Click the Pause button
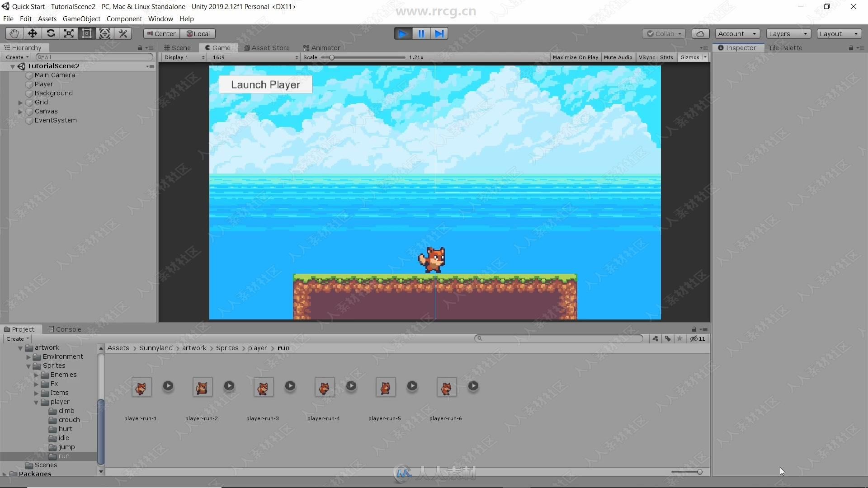 pyautogui.click(x=421, y=33)
